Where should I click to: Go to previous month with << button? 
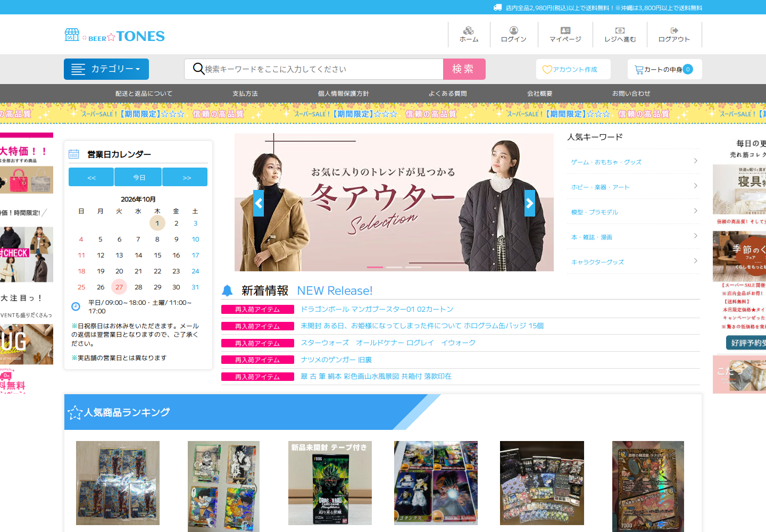91,177
